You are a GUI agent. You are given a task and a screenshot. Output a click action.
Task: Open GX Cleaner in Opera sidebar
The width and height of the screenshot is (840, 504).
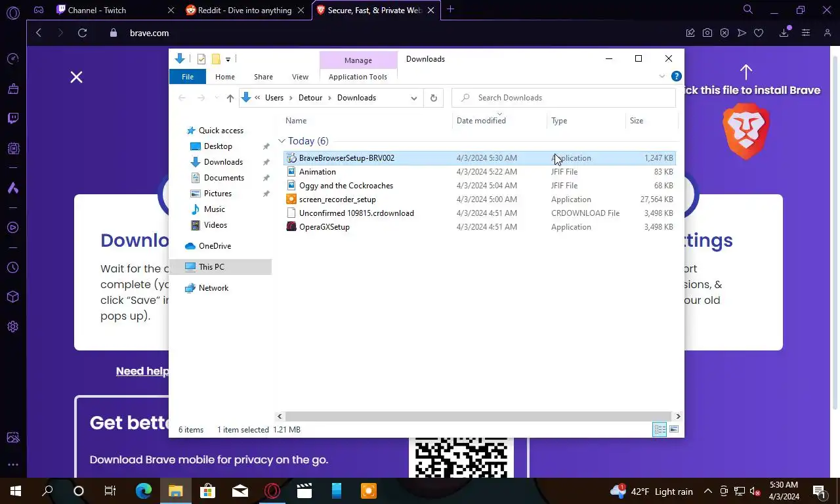13,89
